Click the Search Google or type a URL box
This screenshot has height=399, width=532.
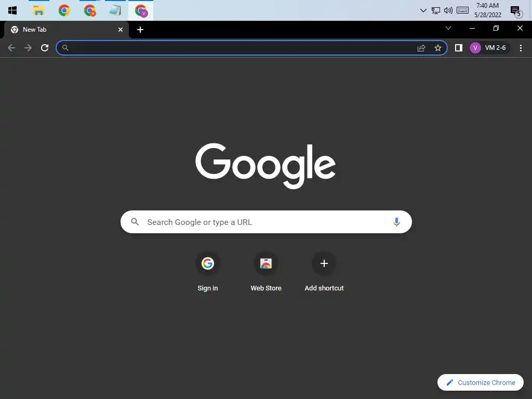pos(266,222)
